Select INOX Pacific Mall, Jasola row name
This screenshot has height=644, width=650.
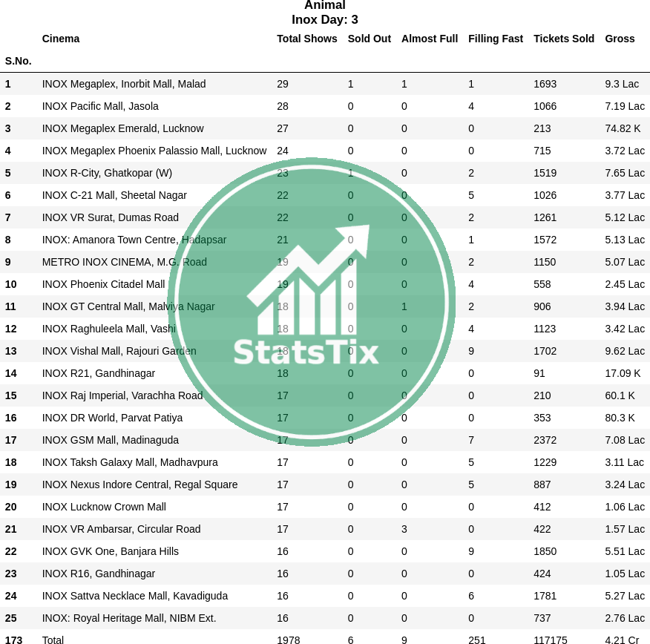coord(100,106)
